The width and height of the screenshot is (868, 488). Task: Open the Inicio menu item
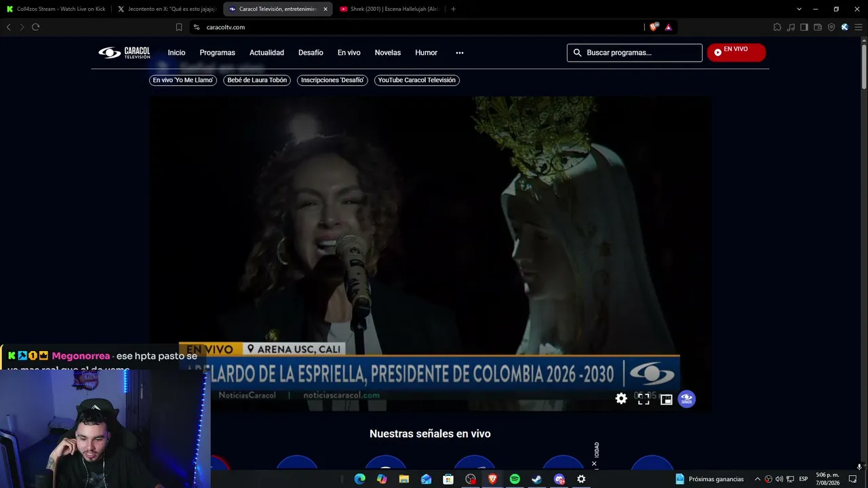click(x=176, y=53)
